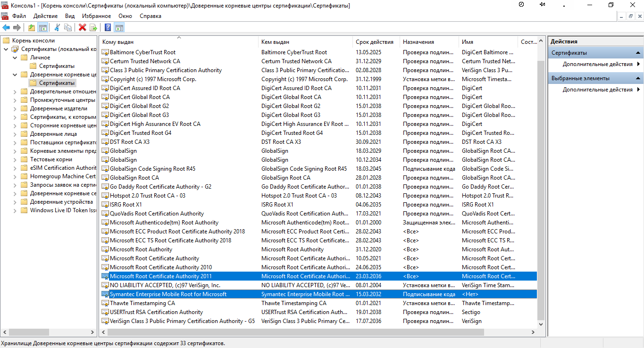
Task: Click the Forward navigation arrow
Action: pos(17,27)
